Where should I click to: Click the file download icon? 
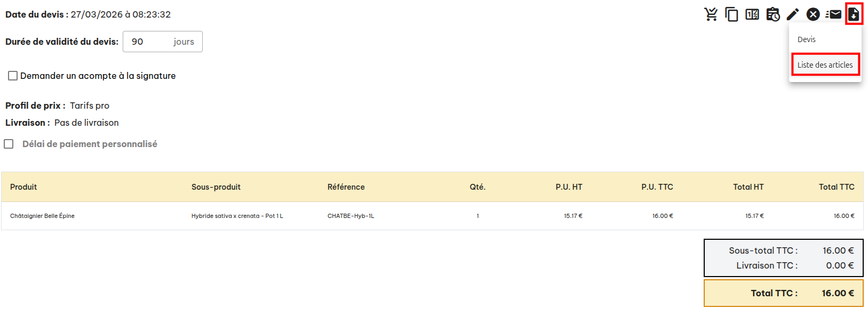pyautogui.click(x=854, y=14)
